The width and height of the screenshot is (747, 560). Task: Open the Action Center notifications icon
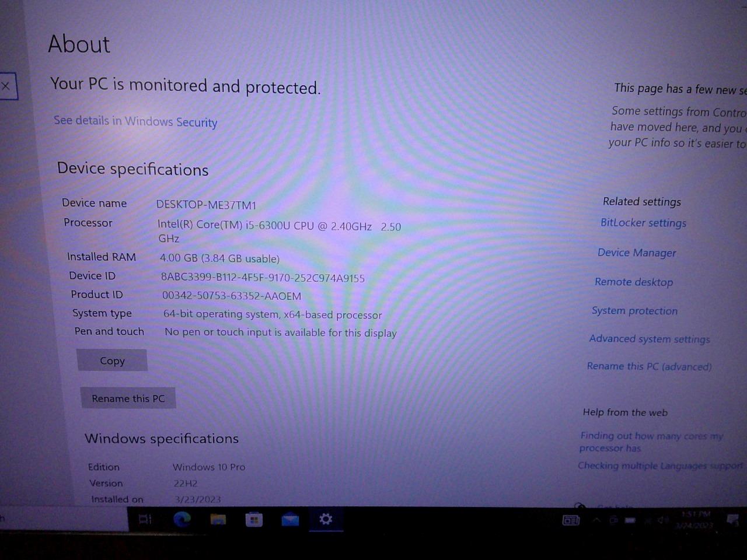click(733, 520)
